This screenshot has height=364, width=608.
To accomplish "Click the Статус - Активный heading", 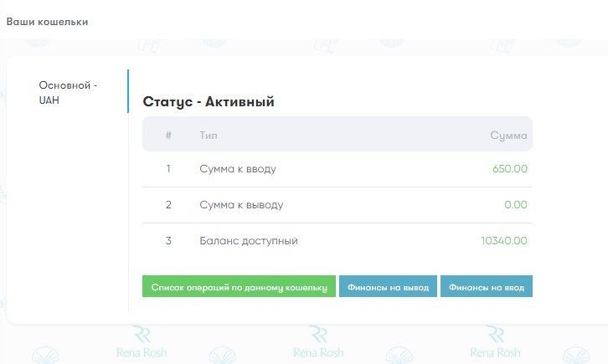I will [209, 102].
